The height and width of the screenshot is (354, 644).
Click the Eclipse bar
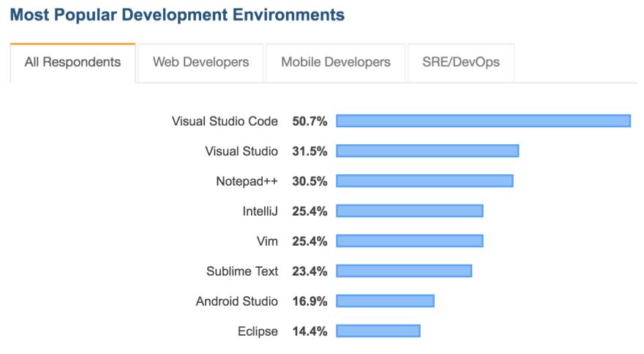[378, 331]
